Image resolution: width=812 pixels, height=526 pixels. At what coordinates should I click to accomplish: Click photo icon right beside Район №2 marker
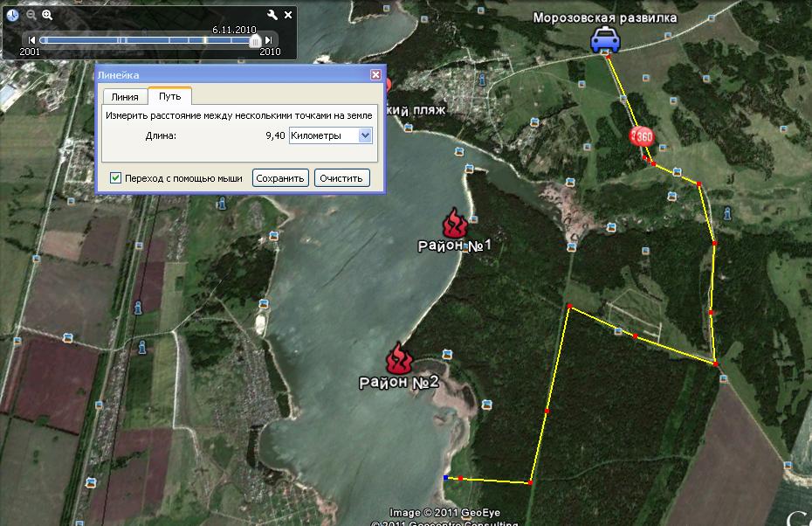pos(447,354)
